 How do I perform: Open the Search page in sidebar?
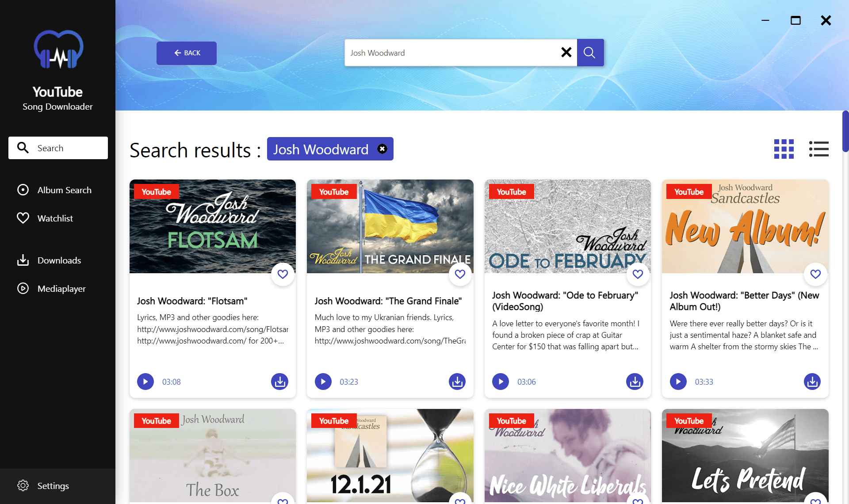click(58, 148)
